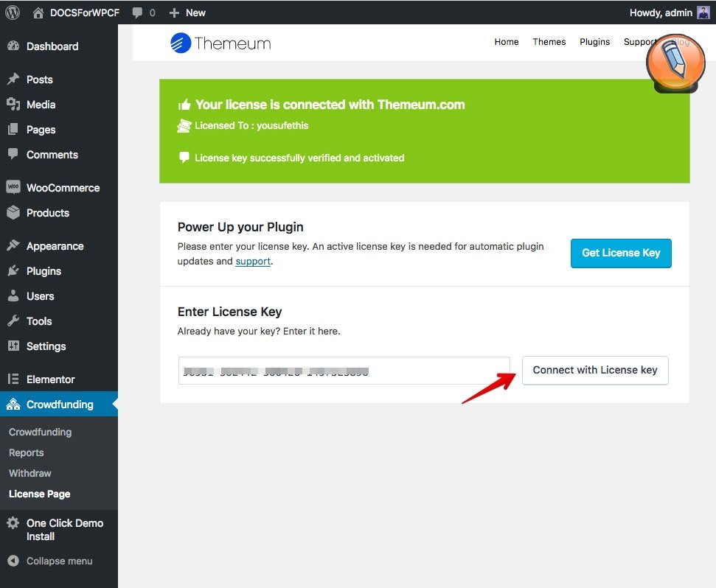Image resolution: width=716 pixels, height=588 pixels.
Task: Open the comments bubble icon in admin bar
Action: pyautogui.click(x=137, y=13)
